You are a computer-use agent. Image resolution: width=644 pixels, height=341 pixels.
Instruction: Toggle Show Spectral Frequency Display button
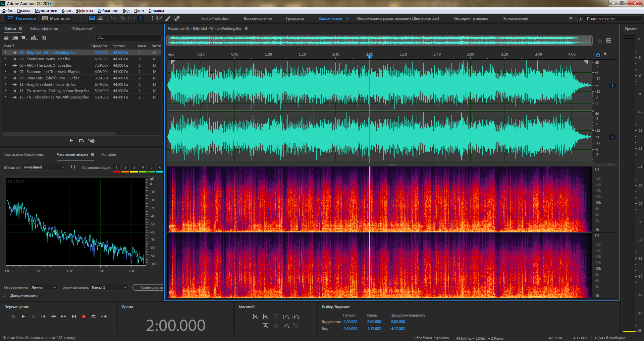[92, 18]
